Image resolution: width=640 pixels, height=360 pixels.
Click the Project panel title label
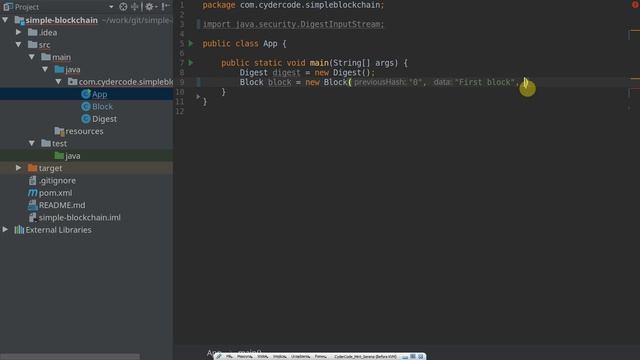pos(27,7)
